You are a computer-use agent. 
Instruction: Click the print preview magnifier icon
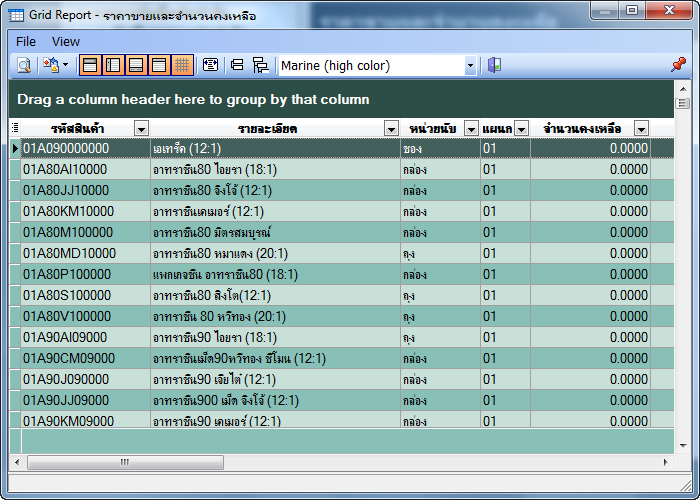24,66
